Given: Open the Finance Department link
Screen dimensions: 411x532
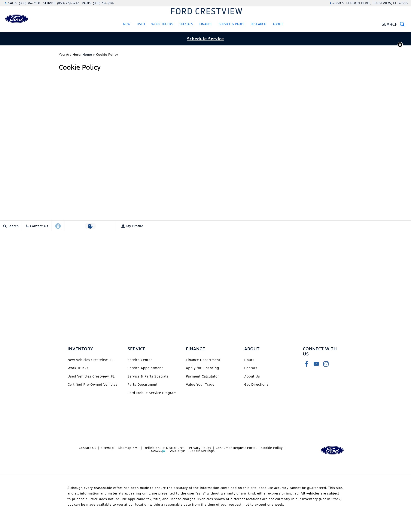Looking at the screenshot, I should 203,360.
